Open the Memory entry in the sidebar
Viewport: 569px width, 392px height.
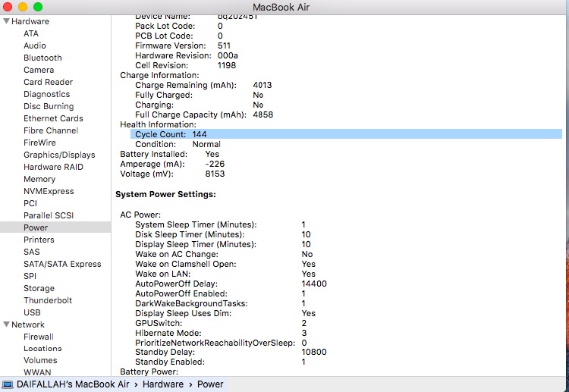click(x=39, y=179)
